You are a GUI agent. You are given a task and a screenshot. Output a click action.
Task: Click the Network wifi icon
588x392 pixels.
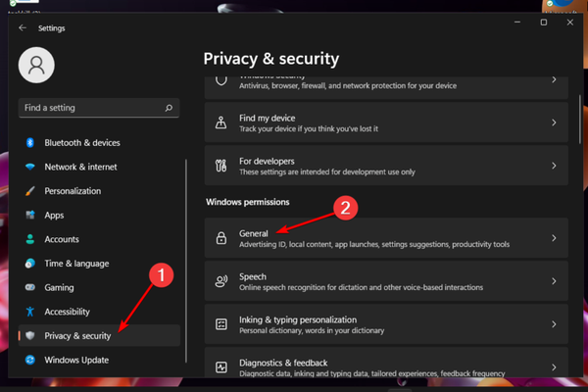30,167
